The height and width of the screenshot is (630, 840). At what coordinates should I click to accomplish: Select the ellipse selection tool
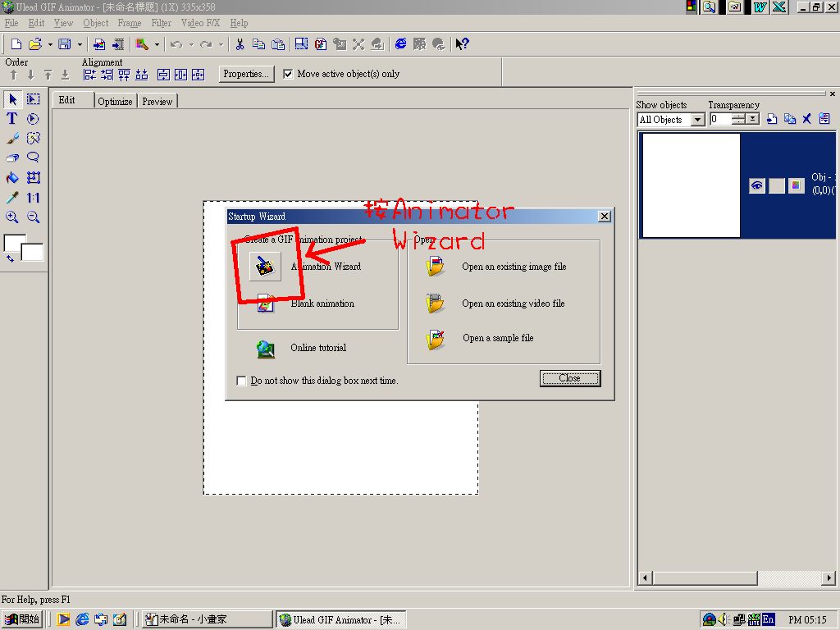click(x=33, y=119)
